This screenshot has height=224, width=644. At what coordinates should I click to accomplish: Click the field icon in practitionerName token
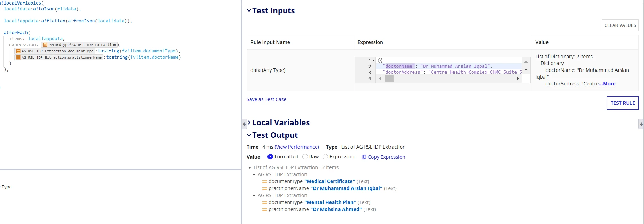18,58
